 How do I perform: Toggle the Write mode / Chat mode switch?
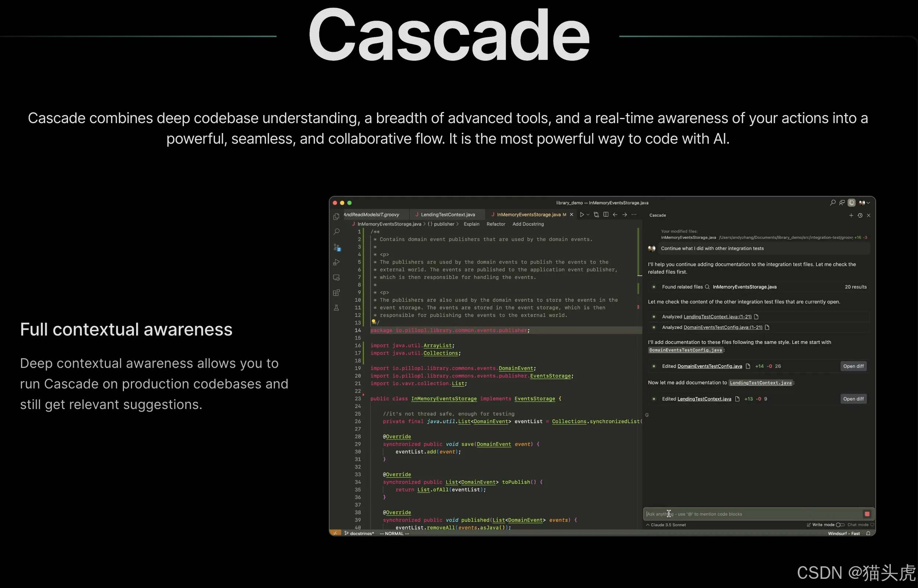pyautogui.click(x=840, y=525)
